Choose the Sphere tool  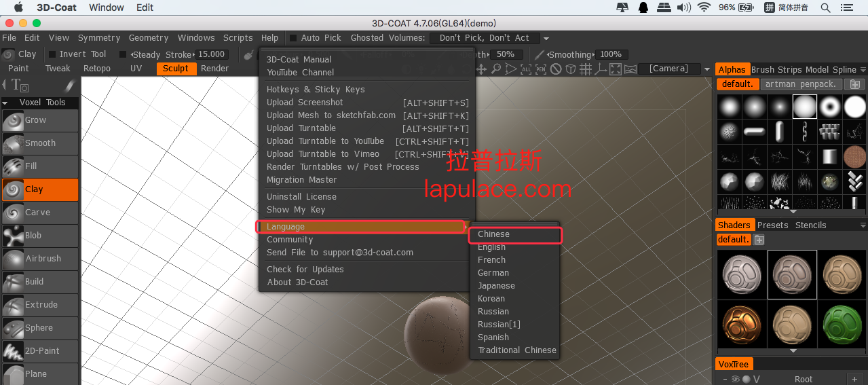[x=39, y=328]
